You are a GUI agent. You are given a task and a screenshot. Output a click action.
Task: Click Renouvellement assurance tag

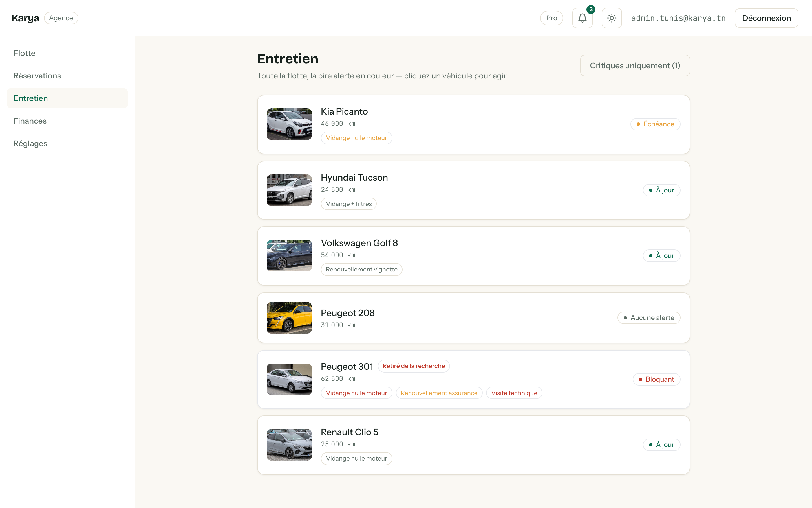[x=439, y=393]
